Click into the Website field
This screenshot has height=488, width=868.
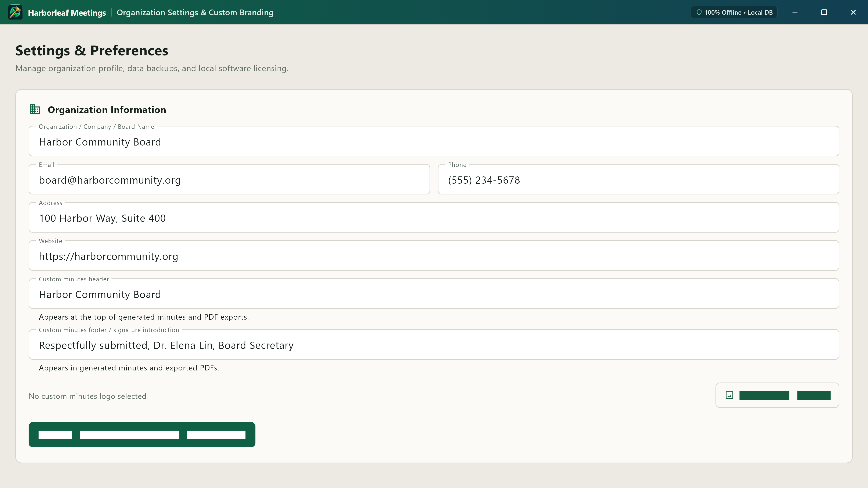point(434,255)
